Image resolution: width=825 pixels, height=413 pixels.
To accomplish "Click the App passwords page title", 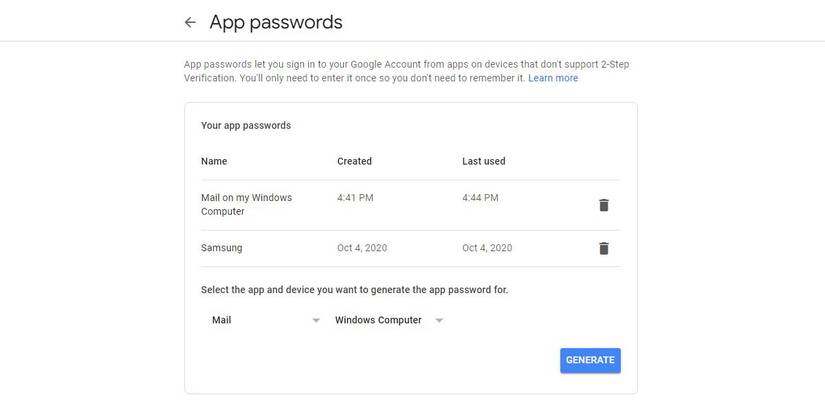I will coord(276,22).
